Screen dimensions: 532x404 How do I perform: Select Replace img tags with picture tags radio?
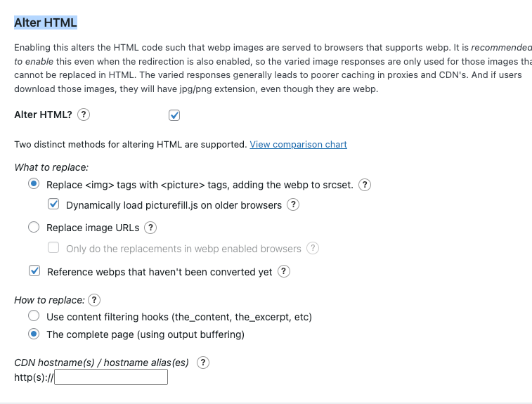[34, 184]
